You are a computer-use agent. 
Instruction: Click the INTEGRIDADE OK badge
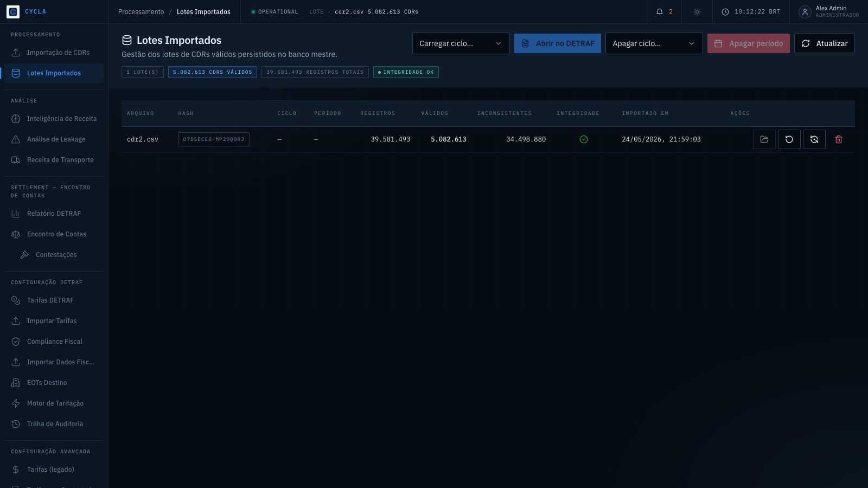pyautogui.click(x=406, y=72)
